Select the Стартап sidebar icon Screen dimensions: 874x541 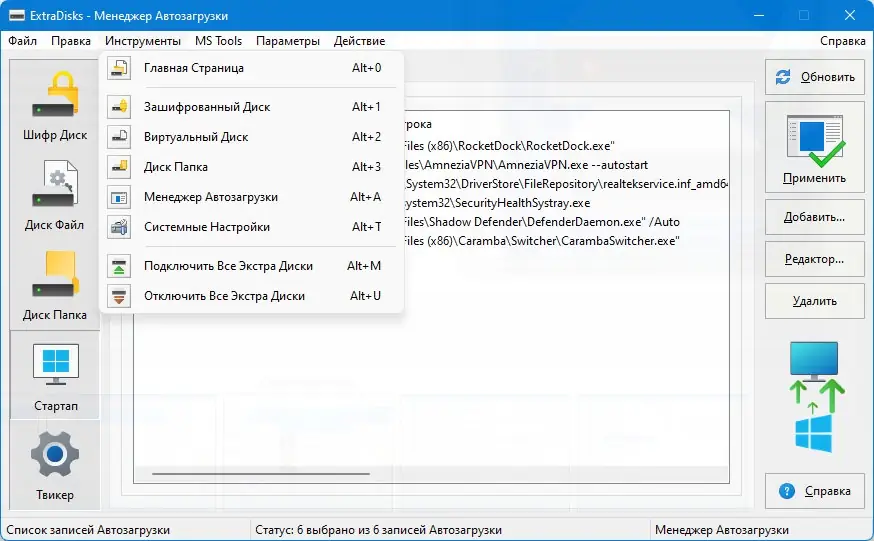point(55,376)
